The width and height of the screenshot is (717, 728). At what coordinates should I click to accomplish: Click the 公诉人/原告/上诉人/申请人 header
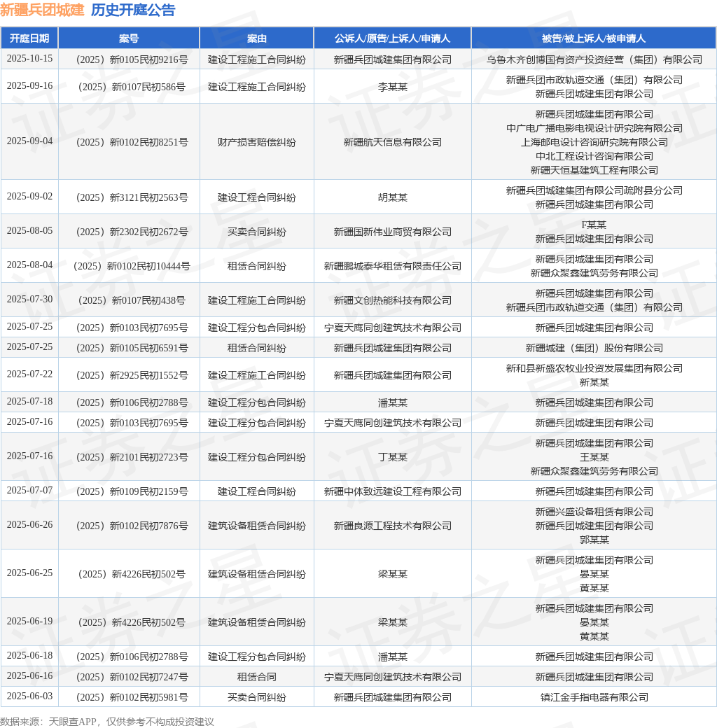point(392,38)
